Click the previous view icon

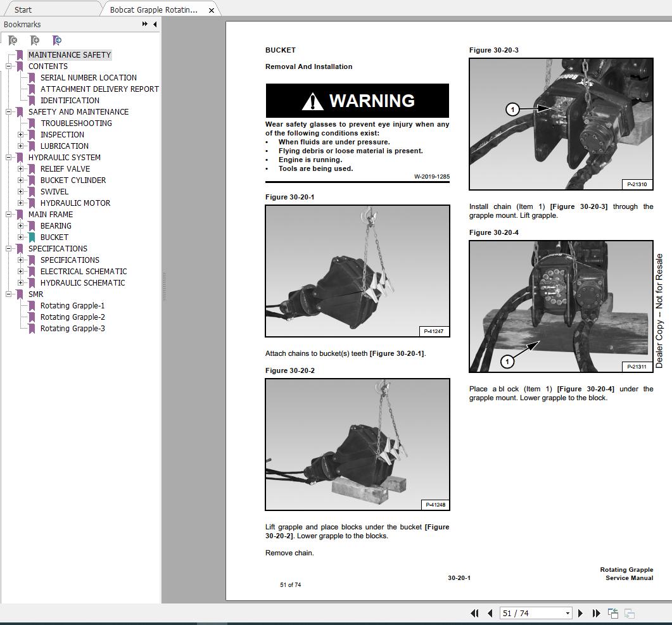pos(613,613)
